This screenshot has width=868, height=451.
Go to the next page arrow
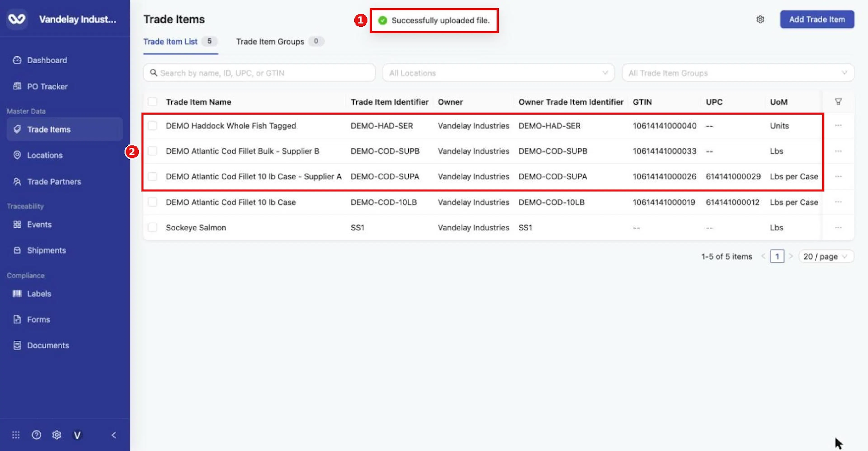tap(790, 256)
